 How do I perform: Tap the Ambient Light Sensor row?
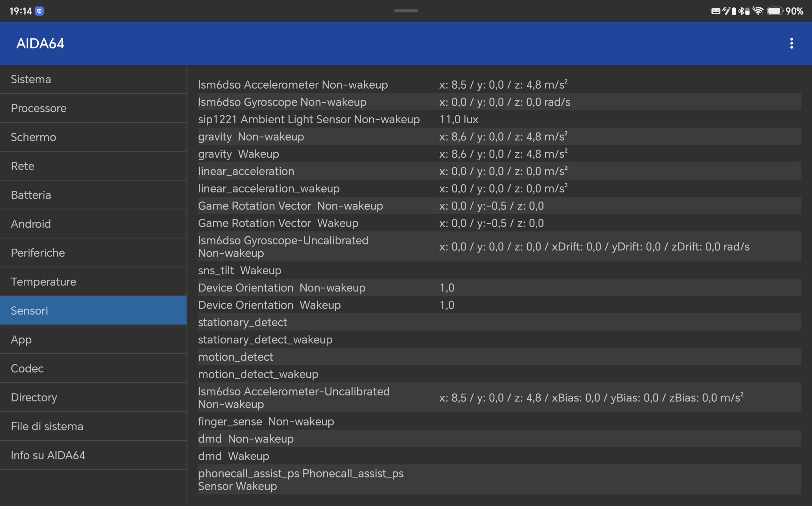[500, 119]
